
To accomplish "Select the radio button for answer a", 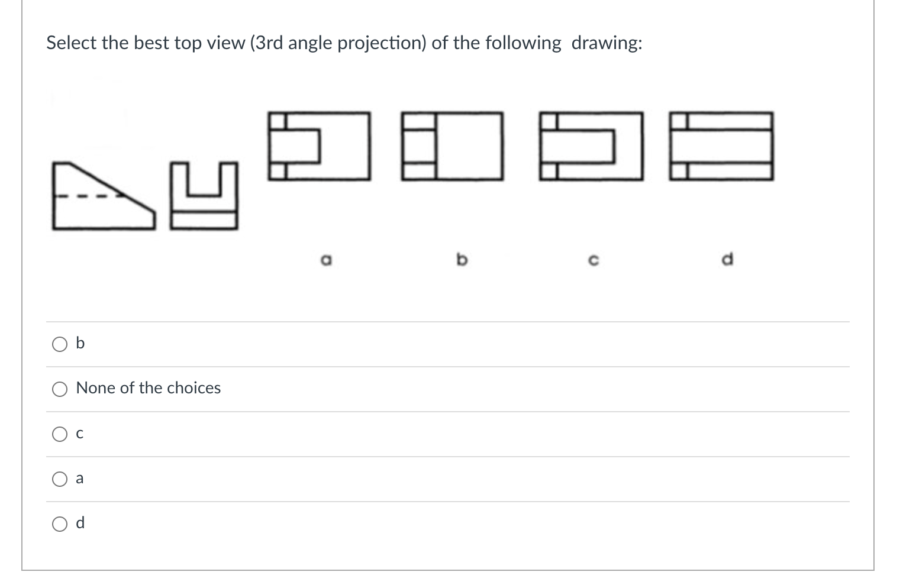I will [59, 479].
